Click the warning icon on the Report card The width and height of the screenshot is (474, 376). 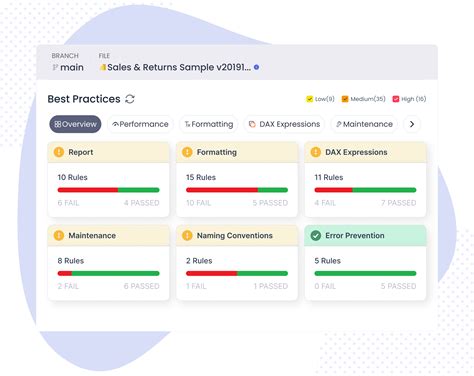(59, 152)
